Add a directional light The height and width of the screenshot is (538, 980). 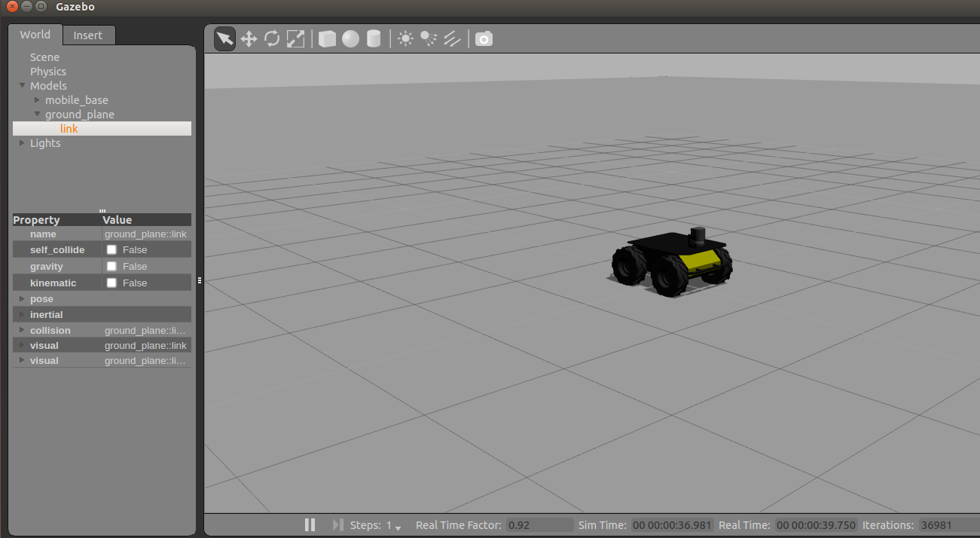452,38
